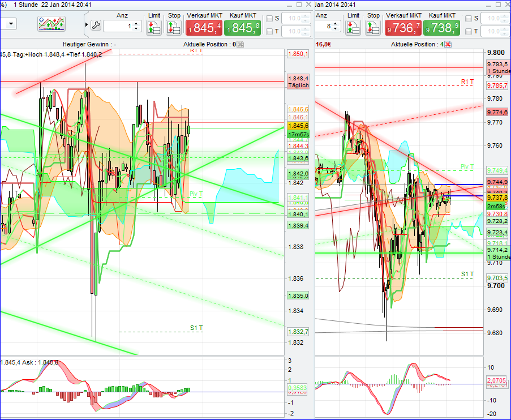Click the yellow last-price tag on the axis

[298, 126]
